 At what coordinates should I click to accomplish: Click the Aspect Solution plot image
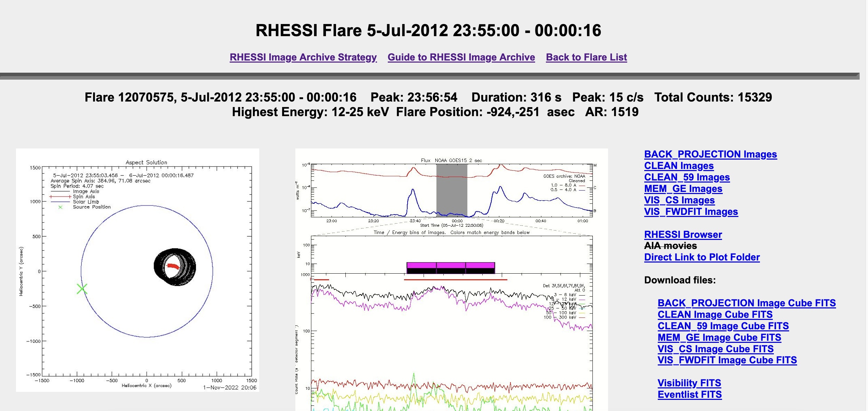click(138, 270)
